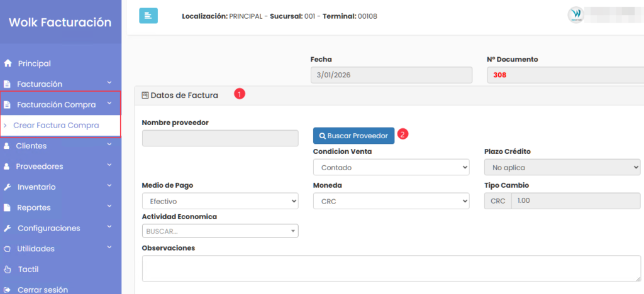This screenshot has width=644, height=294.
Task: Open the Condicion Venta dropdown
Action: pos(391,168)
